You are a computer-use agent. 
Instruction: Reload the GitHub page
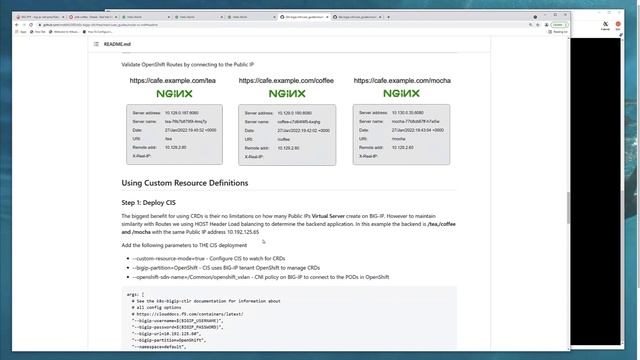(31, 25)
